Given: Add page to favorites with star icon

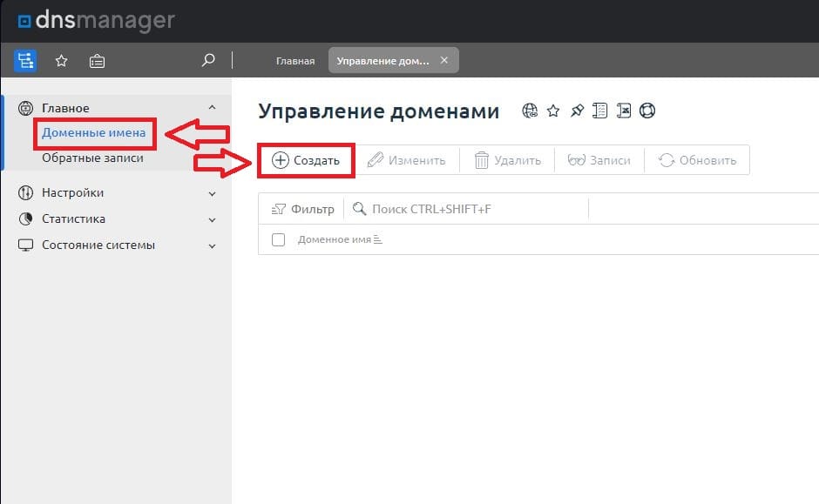Looking at the screenshot, I should (x=553, y=111).
